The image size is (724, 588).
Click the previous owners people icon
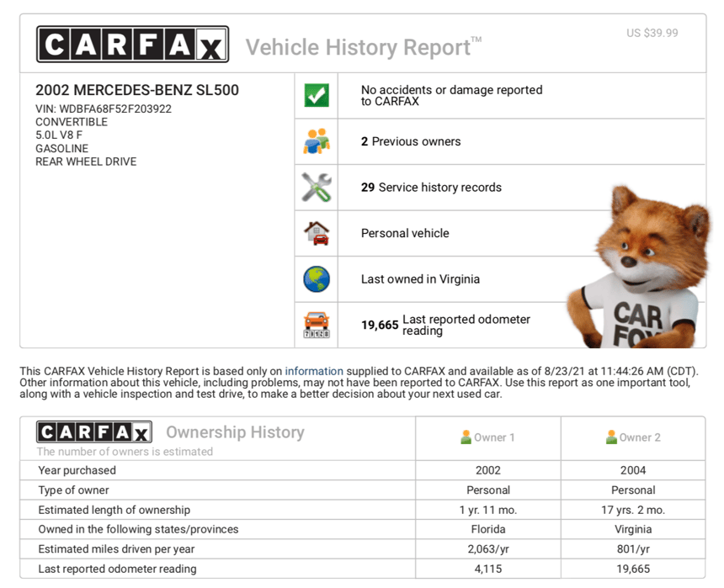317,141
